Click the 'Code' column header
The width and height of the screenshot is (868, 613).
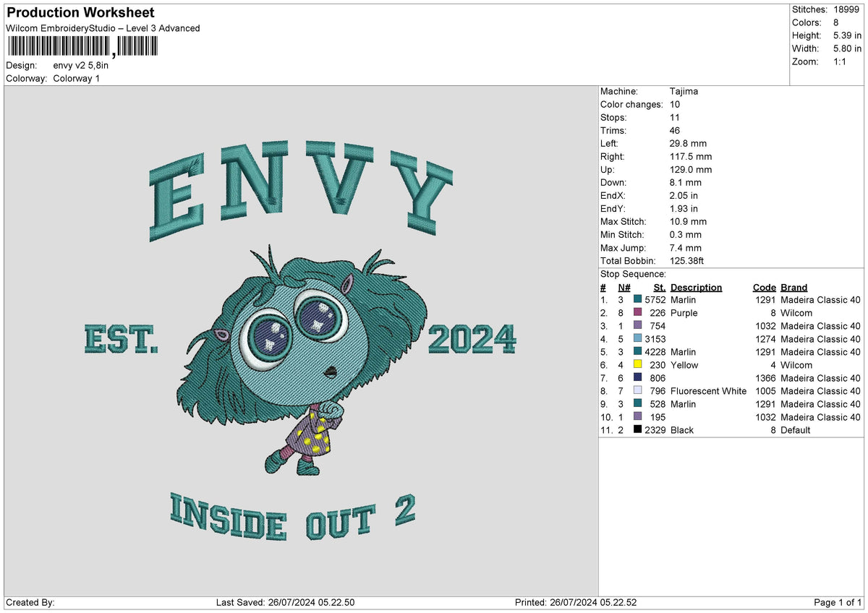[764, 288]
